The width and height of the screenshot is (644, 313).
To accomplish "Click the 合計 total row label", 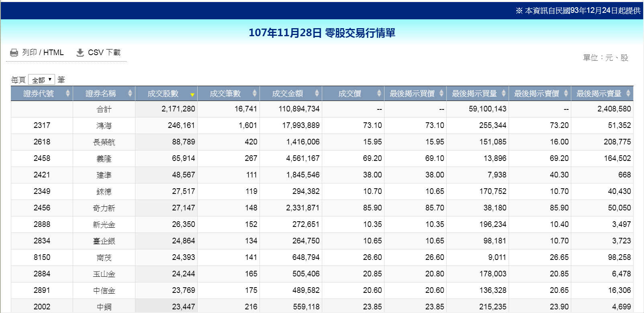I will [x=104, y=109].
